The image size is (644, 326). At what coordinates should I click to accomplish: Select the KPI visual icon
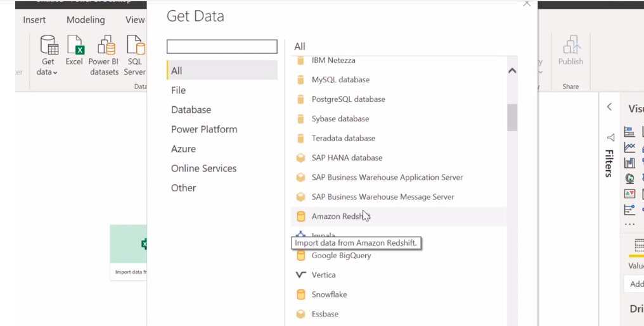tap(629, 194)
